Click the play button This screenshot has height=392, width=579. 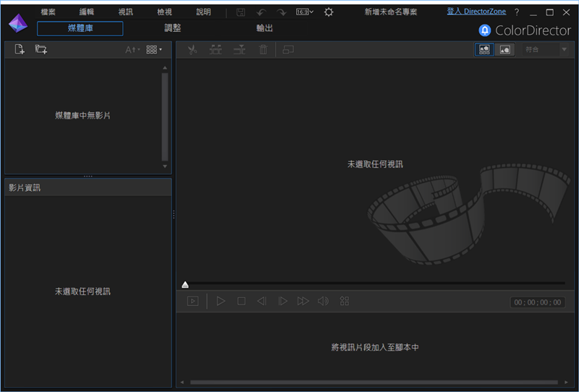pyautogui.click(x=221, y=301)
